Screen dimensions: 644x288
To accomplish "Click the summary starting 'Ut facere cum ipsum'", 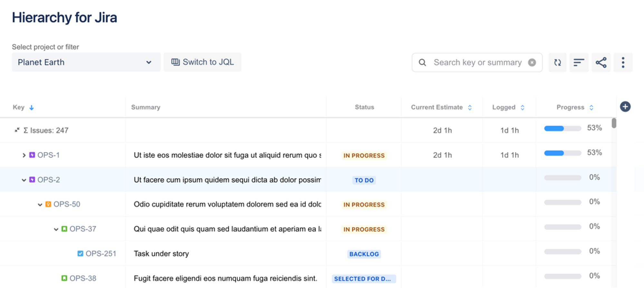I will 227,180.
